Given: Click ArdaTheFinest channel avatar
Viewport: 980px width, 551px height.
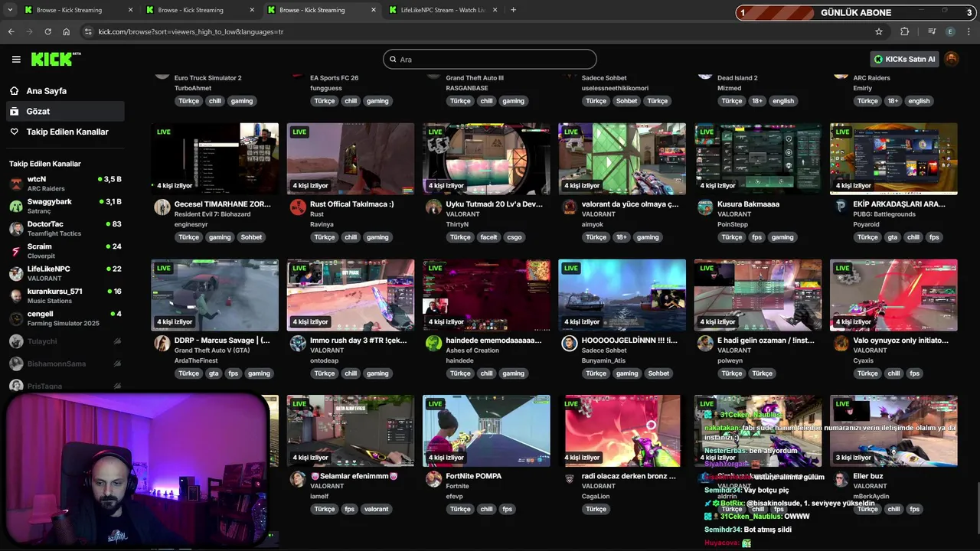Looking at the screenshot, I should 162,344.
